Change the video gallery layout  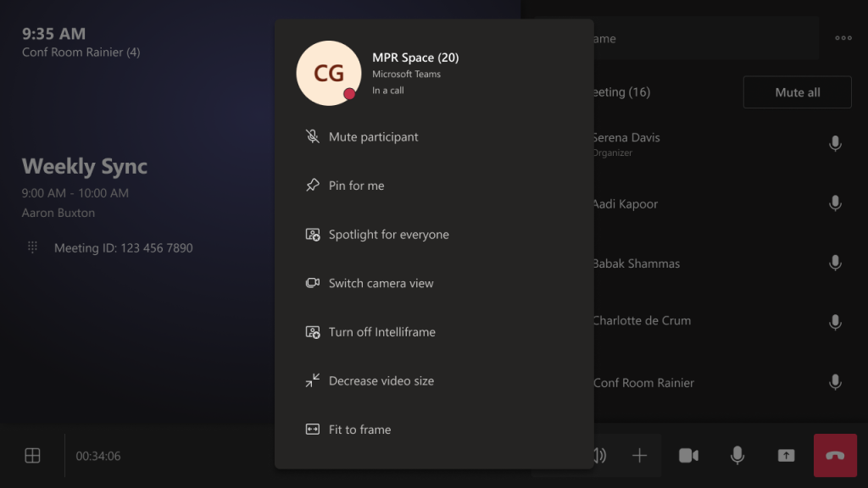[x=31, y=455]
